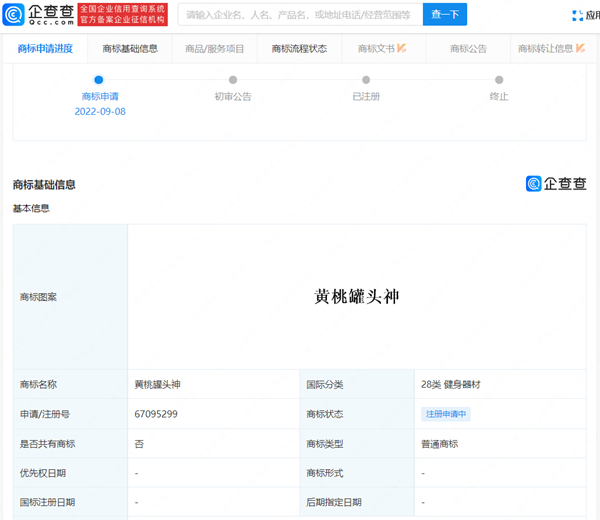This screenshot has height=520, width=600.
Task: Open the 商标公告 tab
Action: click(x=468, y=49)
